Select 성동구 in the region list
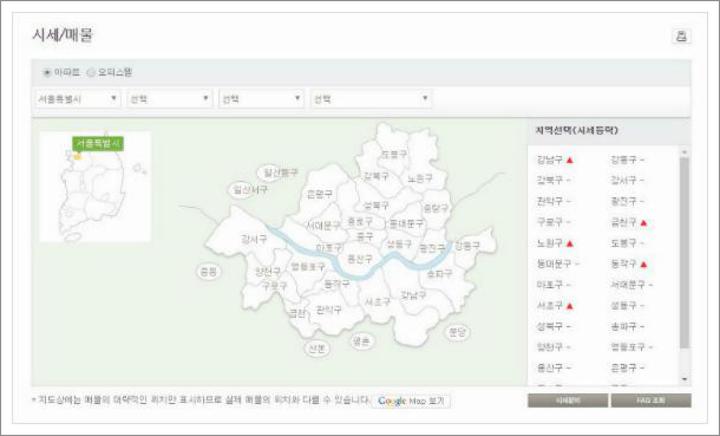 [623, 306]
